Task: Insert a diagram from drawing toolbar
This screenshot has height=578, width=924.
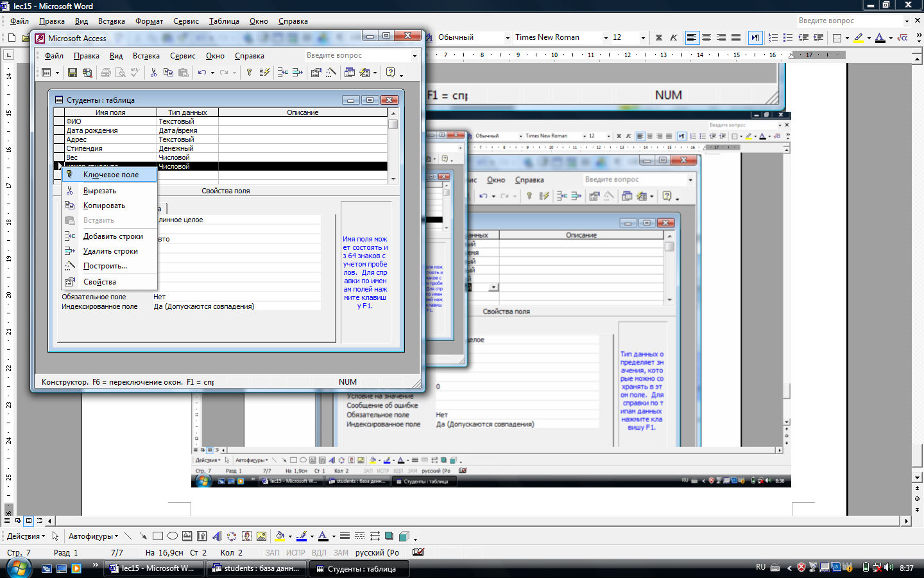Action: 232,536
